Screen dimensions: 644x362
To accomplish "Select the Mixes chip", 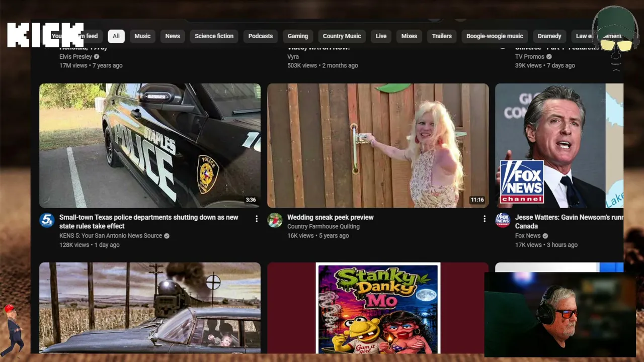I will (x=409, y=36).
